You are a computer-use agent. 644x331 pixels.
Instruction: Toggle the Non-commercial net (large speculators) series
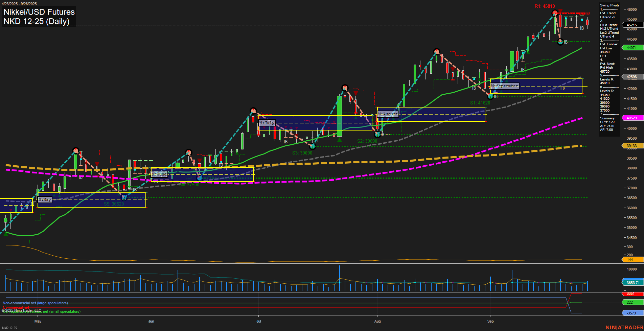(x=35, y=303)
